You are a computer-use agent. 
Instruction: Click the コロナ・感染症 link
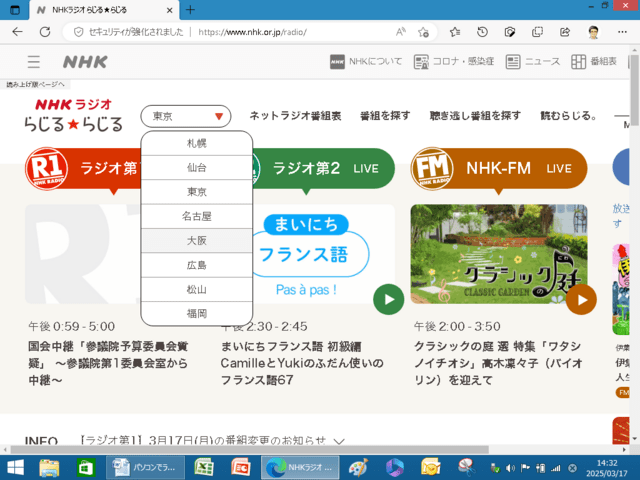454,61
